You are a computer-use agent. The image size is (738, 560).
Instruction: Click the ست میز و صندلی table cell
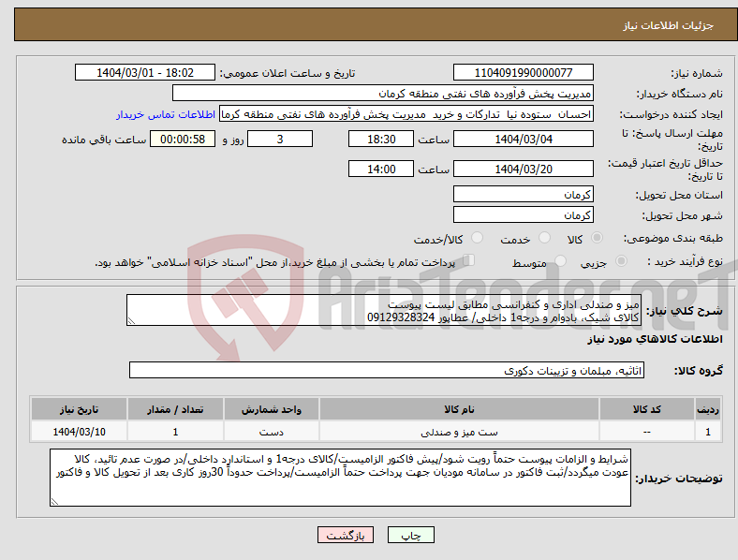(x=459, y=432)
